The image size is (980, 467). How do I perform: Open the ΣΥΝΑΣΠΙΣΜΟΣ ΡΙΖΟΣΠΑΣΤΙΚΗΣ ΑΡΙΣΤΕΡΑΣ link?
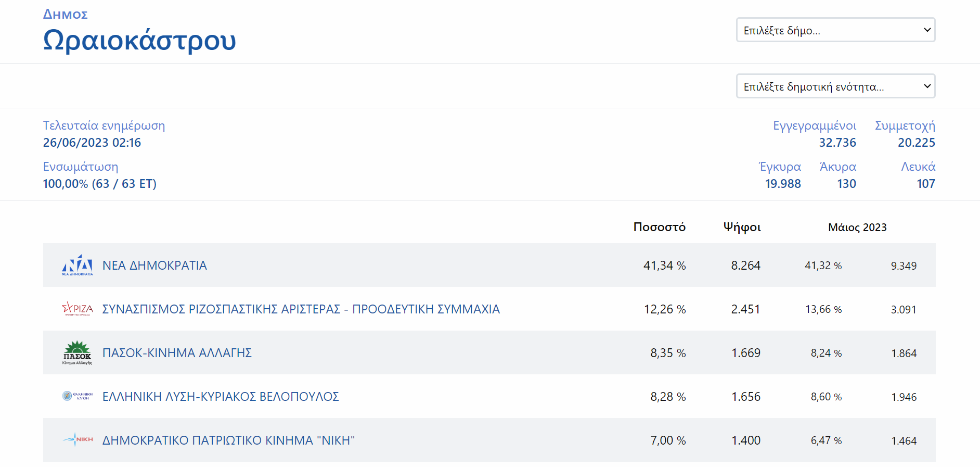coord(301,309)
